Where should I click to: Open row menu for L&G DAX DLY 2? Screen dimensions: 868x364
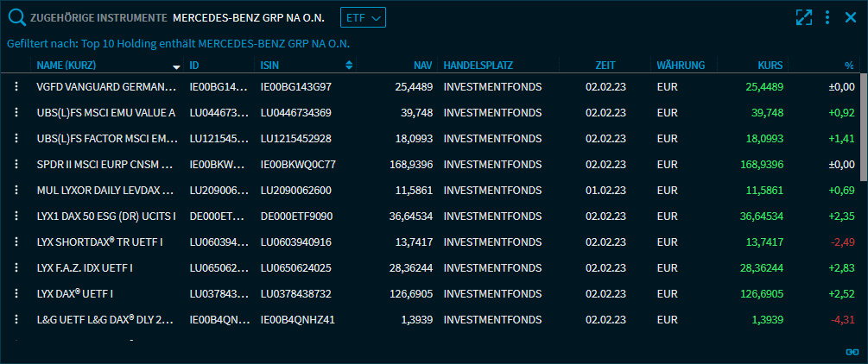click(16, 320)
